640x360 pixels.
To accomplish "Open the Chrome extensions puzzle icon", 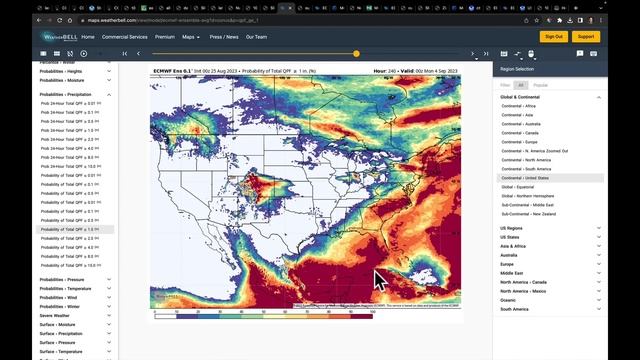I will pyautogui.click(x=560, y=20).
